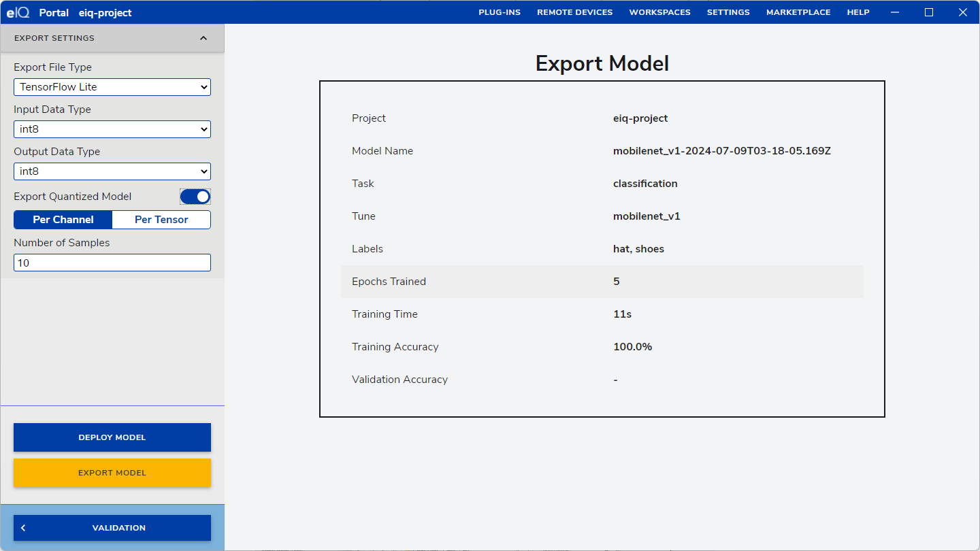The height and width of the screenshot is (551, 980).
Task: Maximize the eIQ Portal window
Action: 929,12
